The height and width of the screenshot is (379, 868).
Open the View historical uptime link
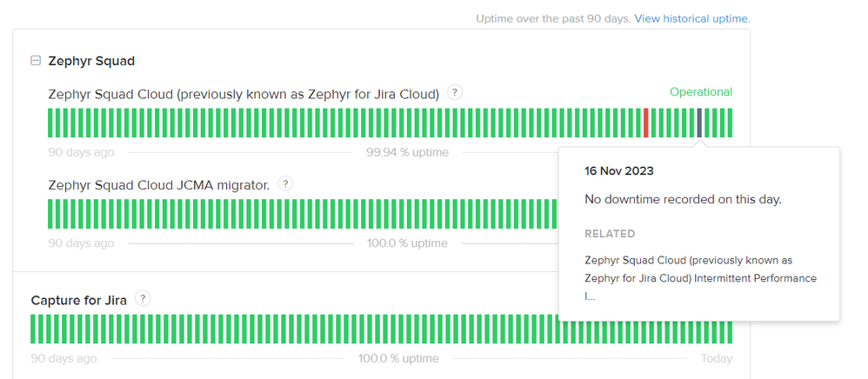pos(691,18)
